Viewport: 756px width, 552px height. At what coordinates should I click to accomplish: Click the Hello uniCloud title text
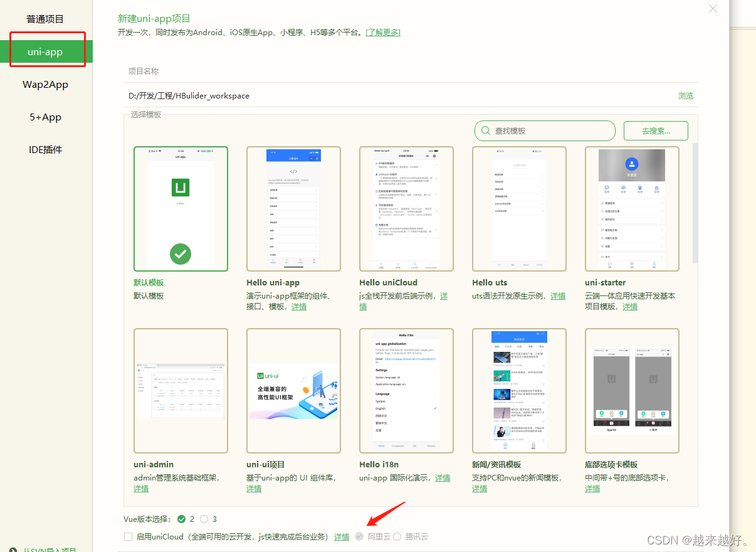[x=388, y=282]
